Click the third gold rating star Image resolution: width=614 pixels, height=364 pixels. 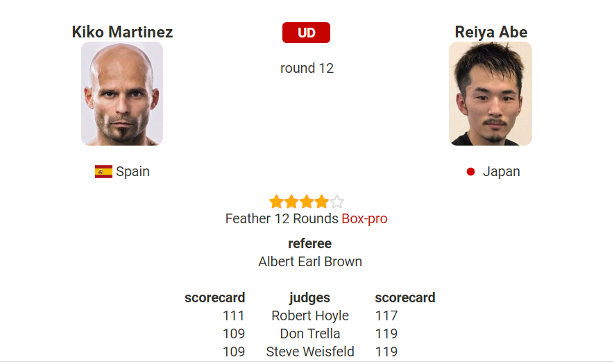pyautogui.click(x=307, y=202)
